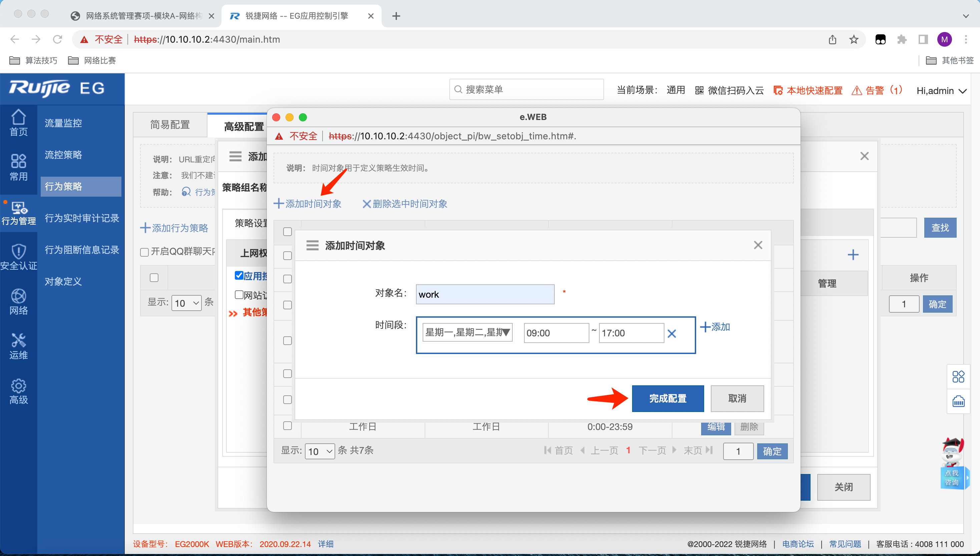Image resolution: width=980 pixels, height=556 pixels.
Task: Enable the 网站访问 checkbox in policy settings
Action: pos(239,294)
